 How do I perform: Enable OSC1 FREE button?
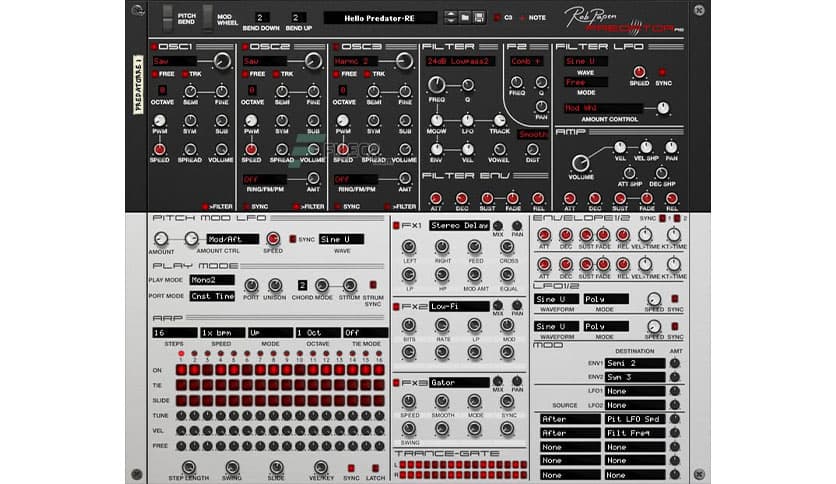point(155,74)
